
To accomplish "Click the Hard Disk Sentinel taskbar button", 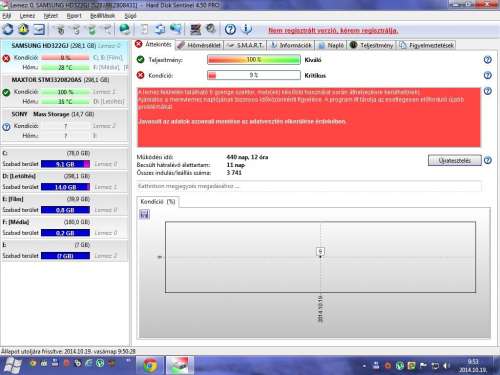I will (180, 365).
